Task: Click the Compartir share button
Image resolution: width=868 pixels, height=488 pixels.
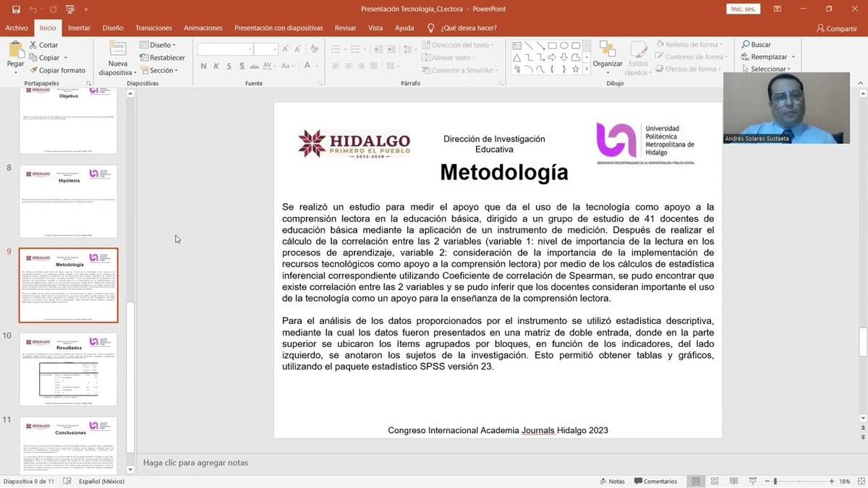Action: tap(837, 28)
